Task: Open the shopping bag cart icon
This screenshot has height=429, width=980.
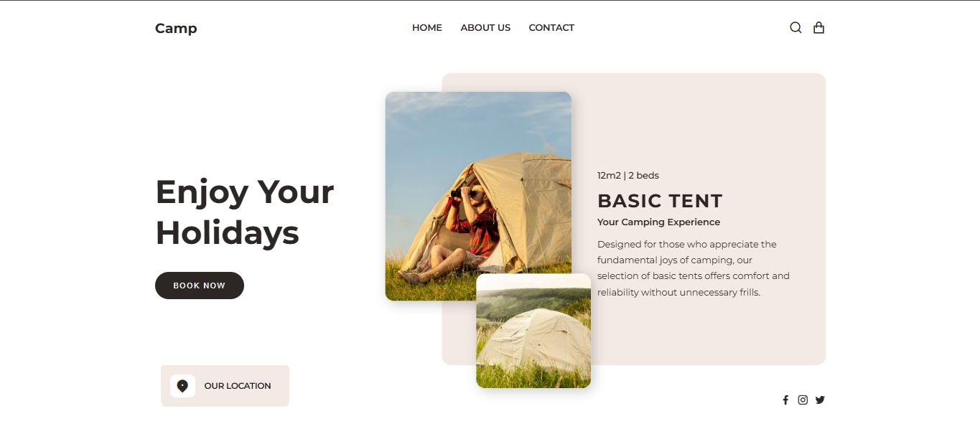Action: [818, 28]
